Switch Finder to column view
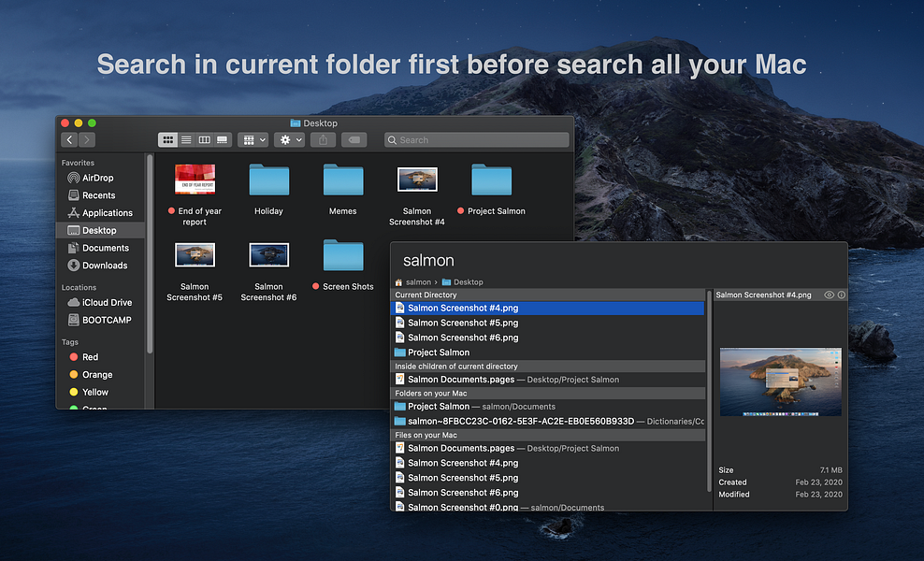924x561 pixels. 205,139
